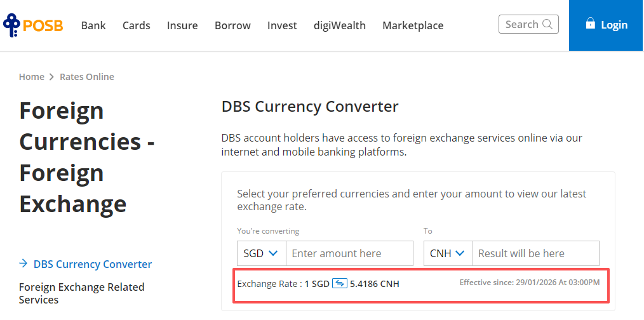Open the Borrow menu

[232, 25]
